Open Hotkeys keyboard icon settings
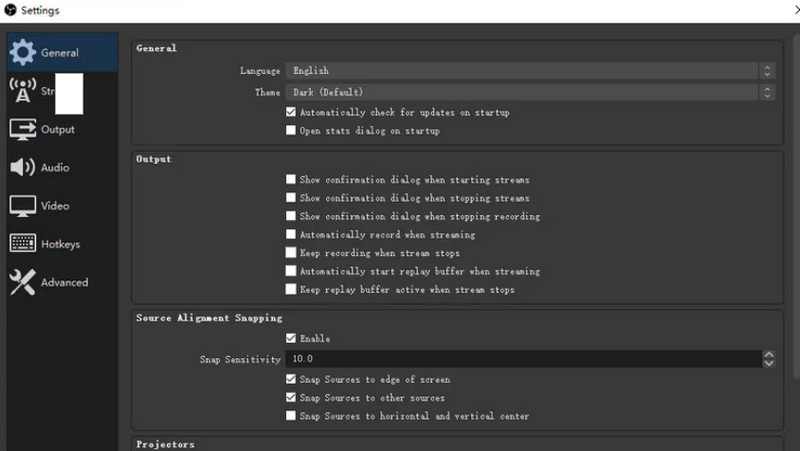Image resolution: width=800 pixels, height=451 pixels. click(23, 244)
